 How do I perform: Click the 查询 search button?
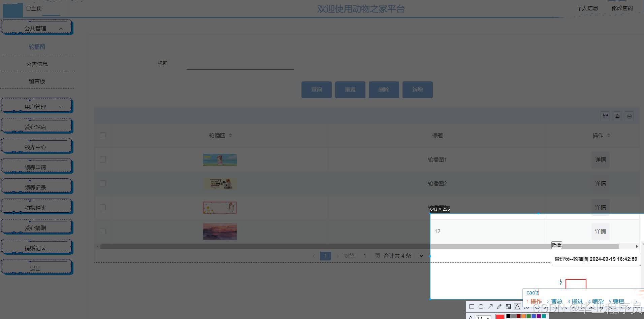click(316, 90)
